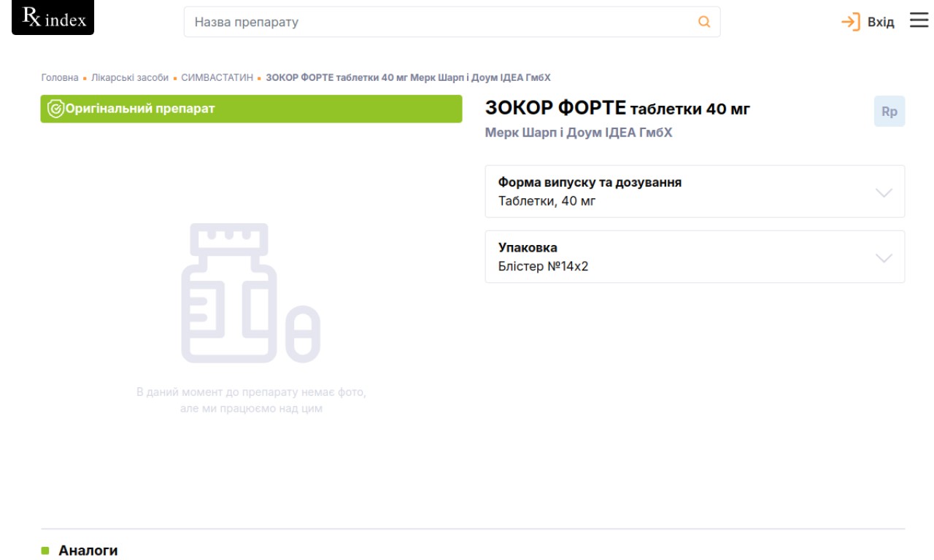The width and height of the screenshot is (934, 560).
Task: Click the 'Аналоги' section heading
Action: pos(88,551)
